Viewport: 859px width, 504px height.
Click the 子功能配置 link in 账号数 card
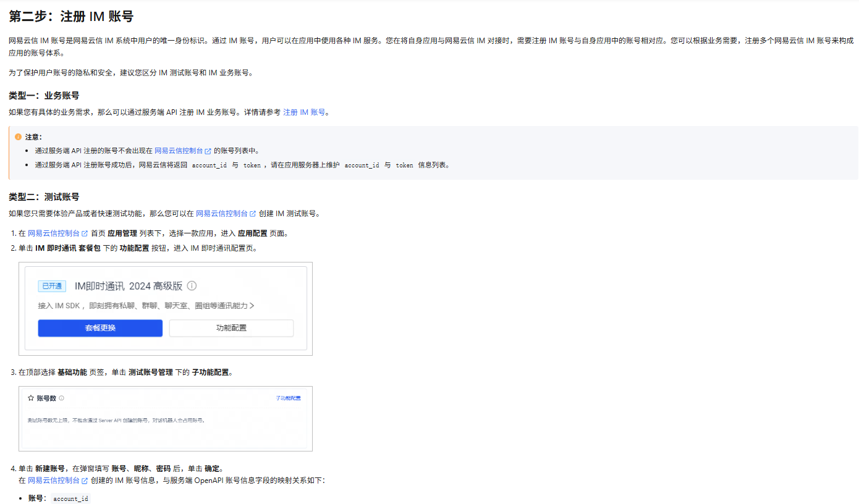[288, 398]
